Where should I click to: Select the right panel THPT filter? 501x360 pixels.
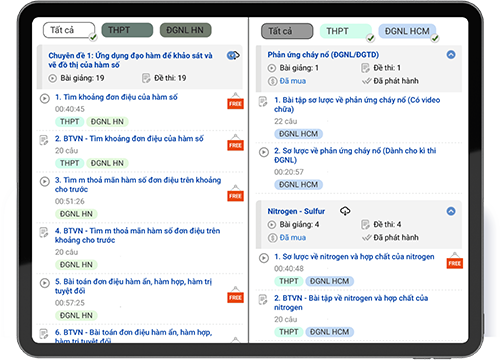click(x=346, y=31)
